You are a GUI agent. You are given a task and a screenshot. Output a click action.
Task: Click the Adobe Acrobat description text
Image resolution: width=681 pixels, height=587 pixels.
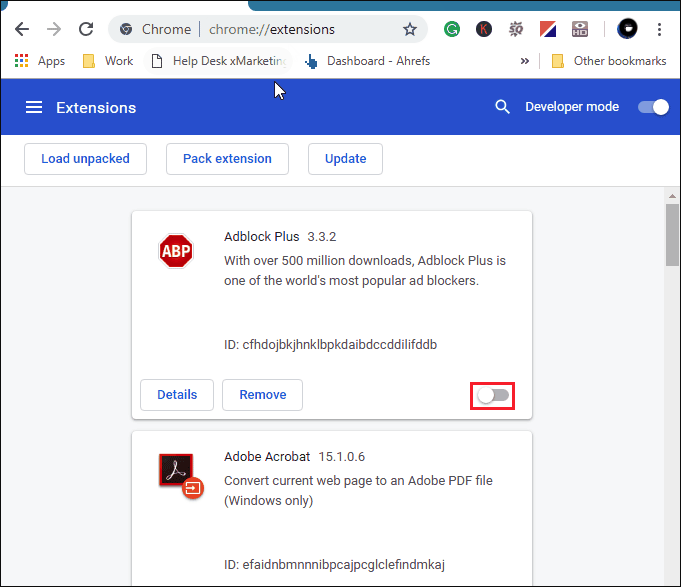(358, 491)
